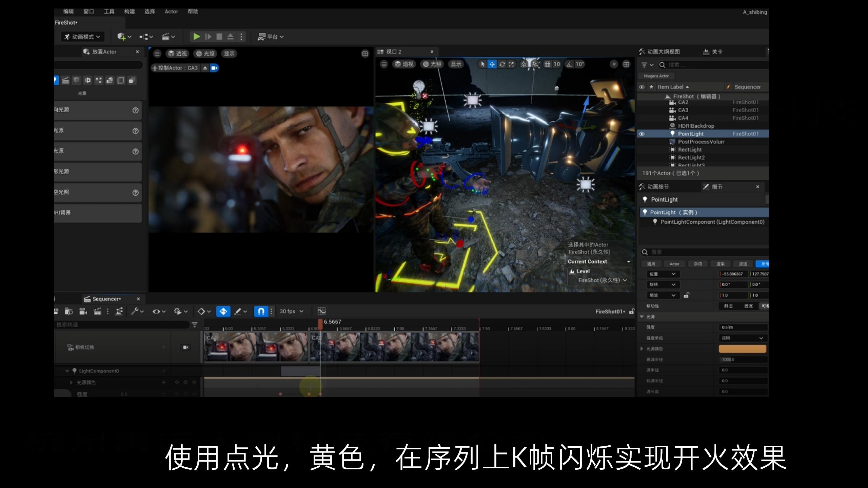Screen dimensions: 868x488
Task: Open the hamburger options menu in 视口 2
Action: click(x=384, y=64)
